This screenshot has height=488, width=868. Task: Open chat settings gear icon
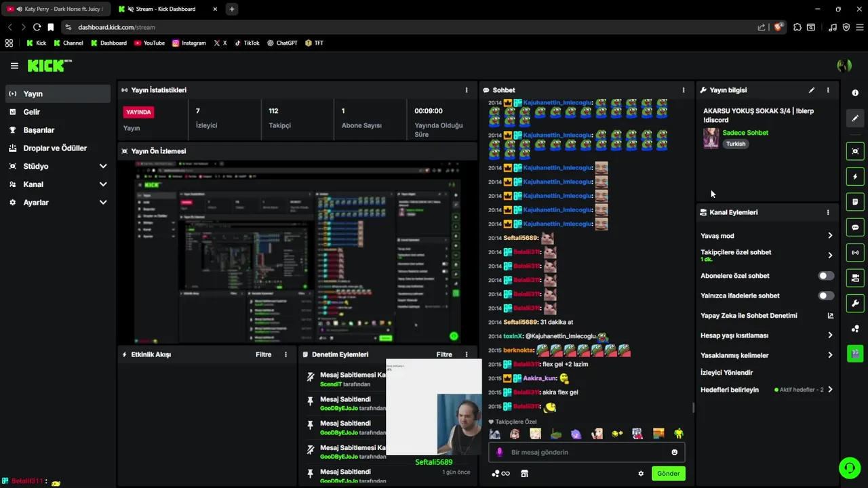pos(641,474)
